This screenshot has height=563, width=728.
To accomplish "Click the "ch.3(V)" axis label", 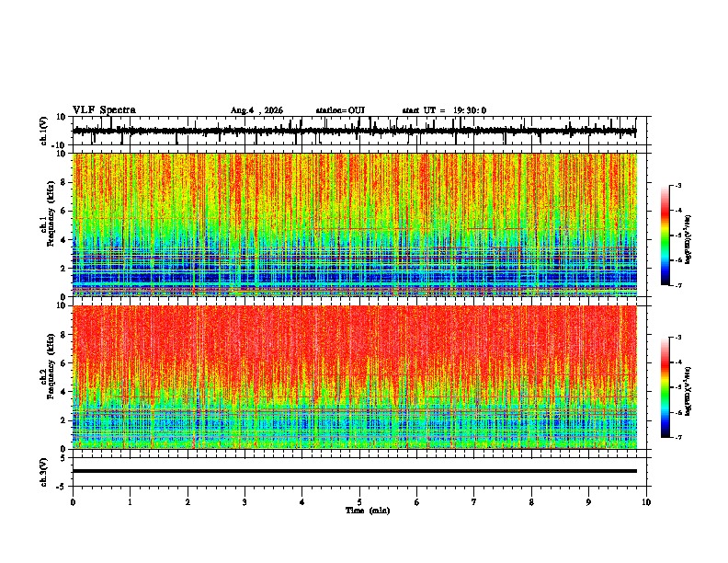I will (x=44, y=472).
